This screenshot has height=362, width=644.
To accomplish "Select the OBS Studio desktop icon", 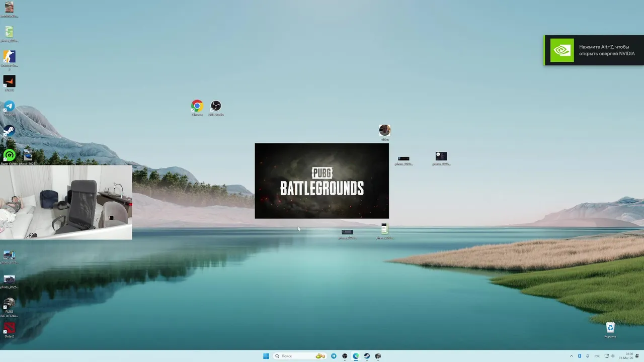I will point(216,108).
